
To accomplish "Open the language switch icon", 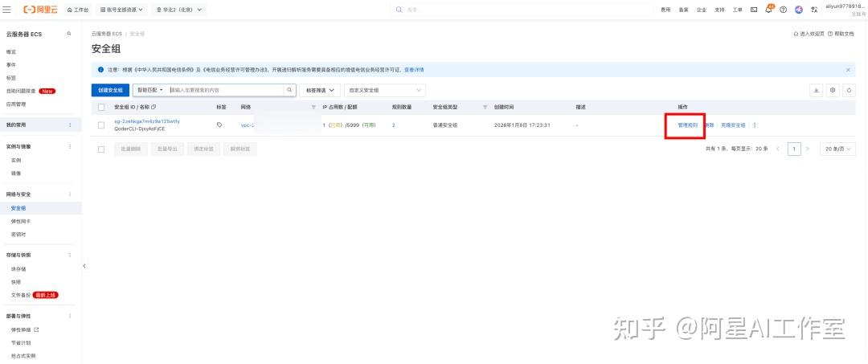I will tap(814, 10).
